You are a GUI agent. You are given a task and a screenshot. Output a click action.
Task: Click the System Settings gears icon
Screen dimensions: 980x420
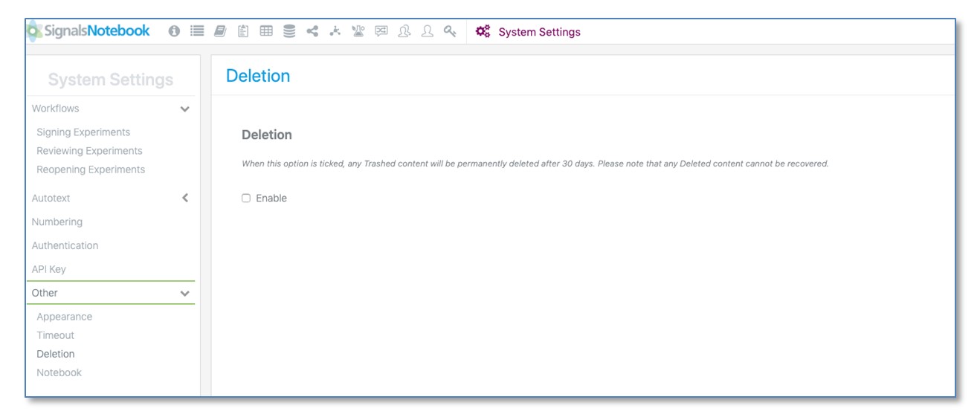tap(483, 32)
